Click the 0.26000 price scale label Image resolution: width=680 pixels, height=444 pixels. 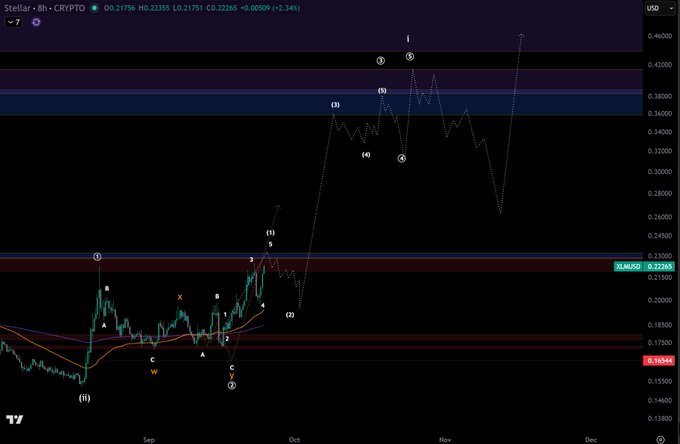(x=660, y=217)
